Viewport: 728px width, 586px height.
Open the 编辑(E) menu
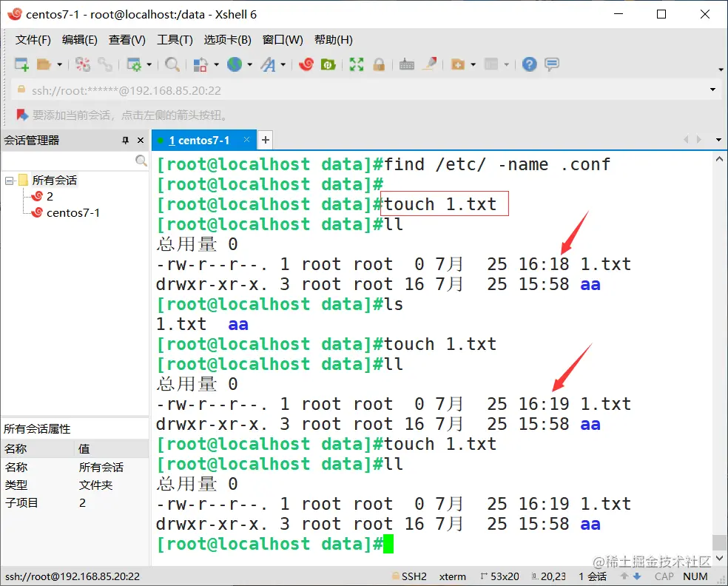[x=79, y=39]
